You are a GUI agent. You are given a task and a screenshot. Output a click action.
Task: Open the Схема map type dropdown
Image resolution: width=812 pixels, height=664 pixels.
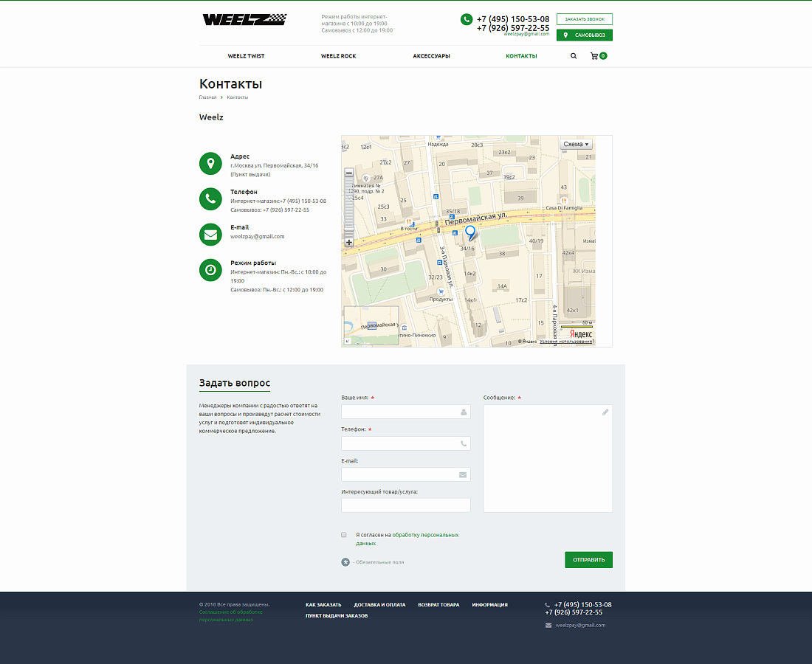click(576, 145)
